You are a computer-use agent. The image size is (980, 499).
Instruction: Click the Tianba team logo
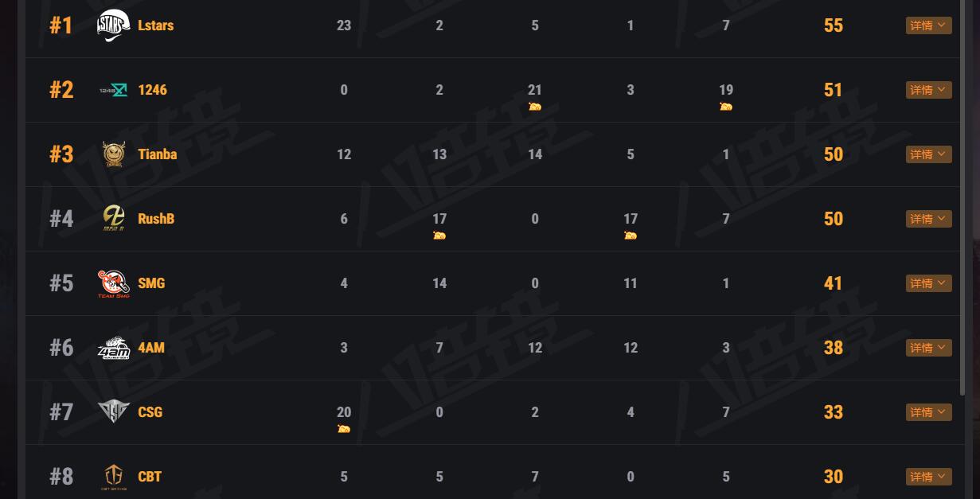tap(113, 154)
